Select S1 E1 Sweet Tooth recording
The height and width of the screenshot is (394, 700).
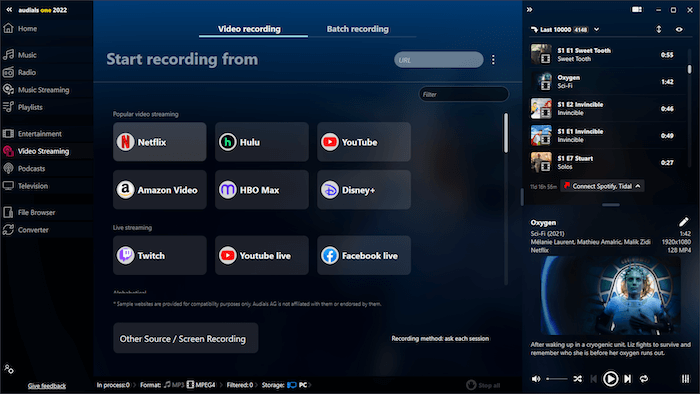606,54
